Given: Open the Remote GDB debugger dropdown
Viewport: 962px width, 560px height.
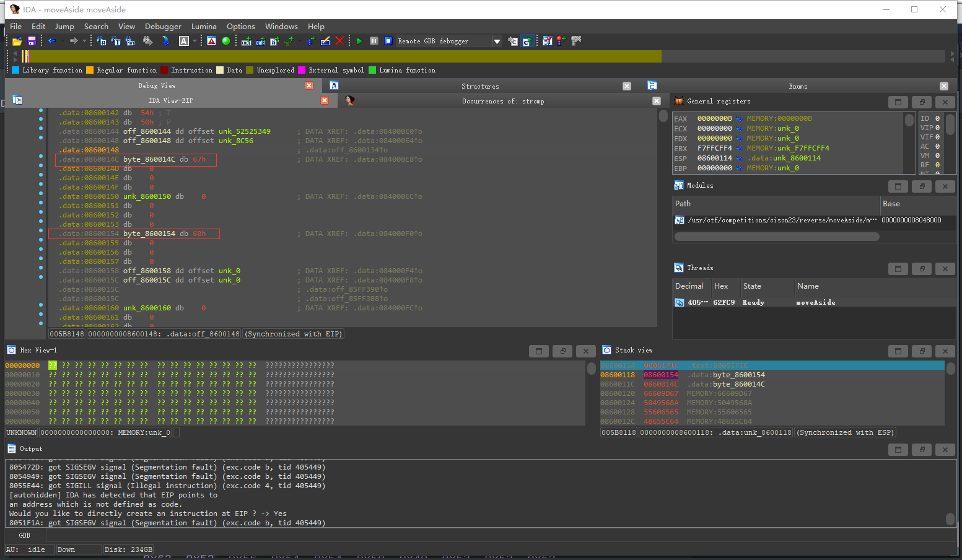Looking at the screenshot, I should (497, 42).
